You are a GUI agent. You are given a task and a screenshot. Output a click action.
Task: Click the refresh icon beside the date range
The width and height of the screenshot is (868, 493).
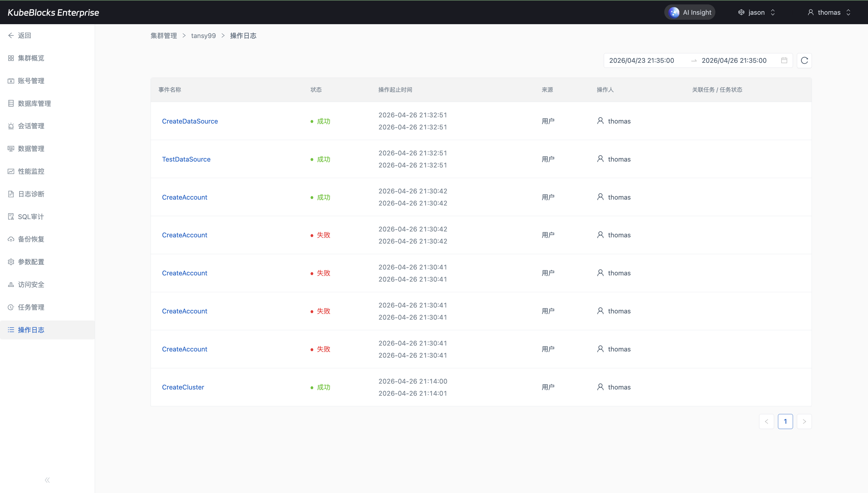804,61
